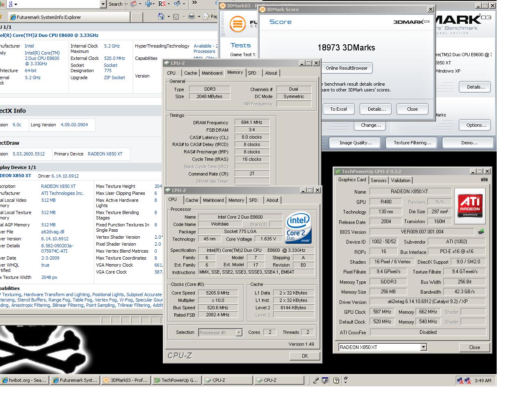Click the BIOS Version VER009.007.001.004 field
525x420 pixels.
(422, 232)
